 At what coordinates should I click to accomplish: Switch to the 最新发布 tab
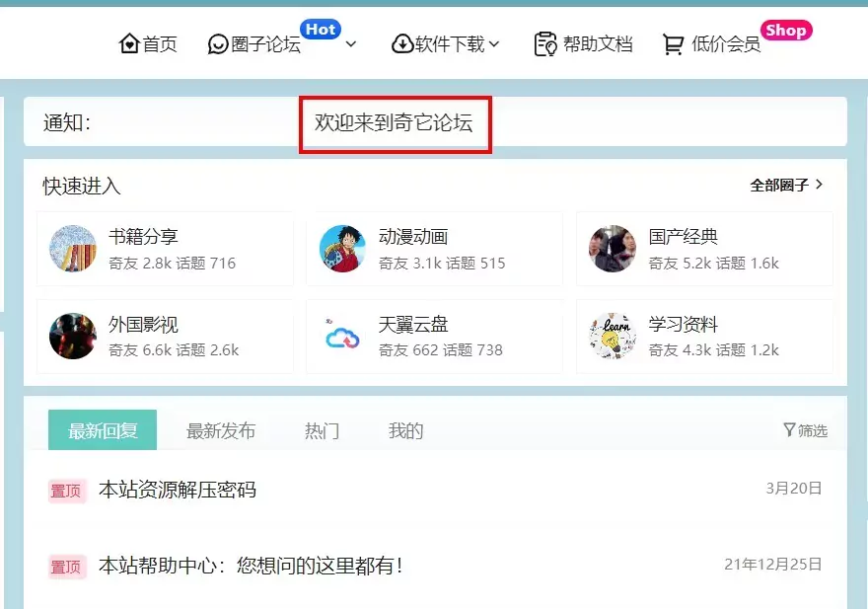click(x=221, y=429)
